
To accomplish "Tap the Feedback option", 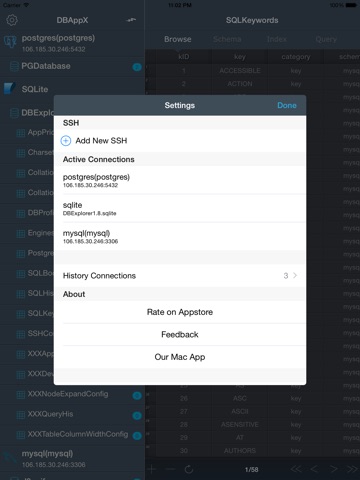I will [x=180, y=334].
